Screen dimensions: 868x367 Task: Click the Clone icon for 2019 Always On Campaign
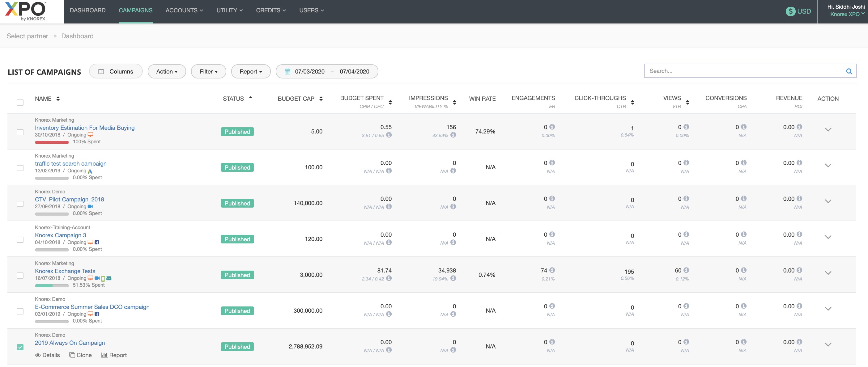[x=72, y=355]
